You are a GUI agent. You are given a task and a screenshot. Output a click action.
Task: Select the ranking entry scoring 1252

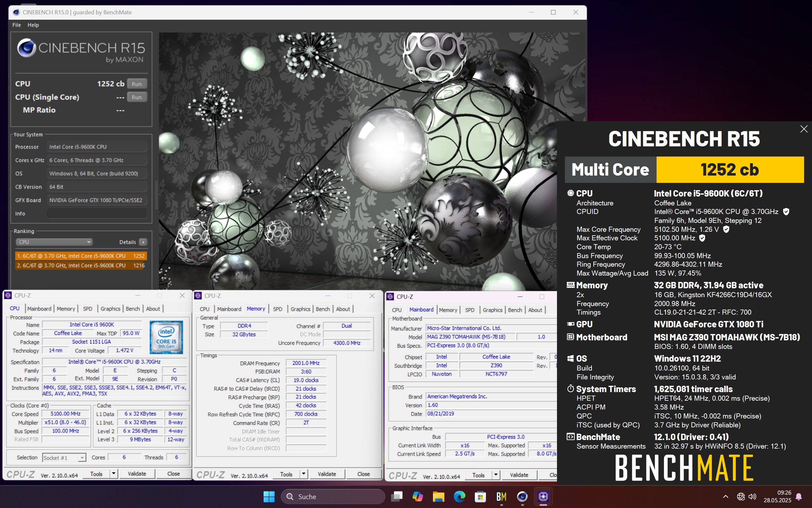[81, 256]
